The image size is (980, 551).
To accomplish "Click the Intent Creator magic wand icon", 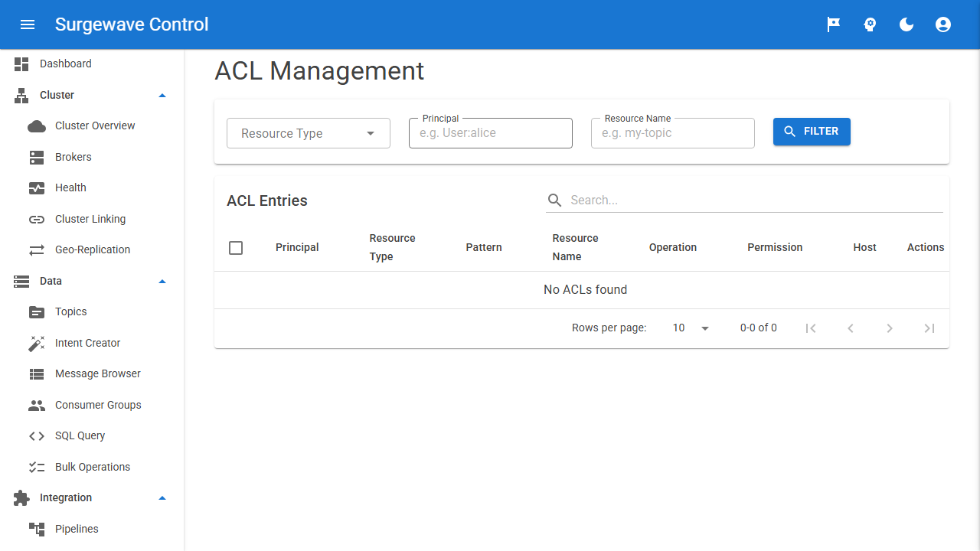I will 37,343.
